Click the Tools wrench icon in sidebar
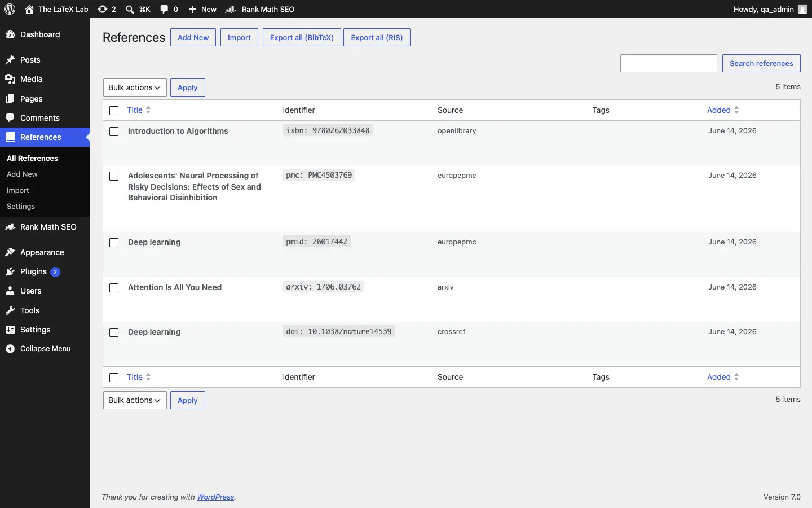Viewport: 812px width, 508px height. point(10,310)
